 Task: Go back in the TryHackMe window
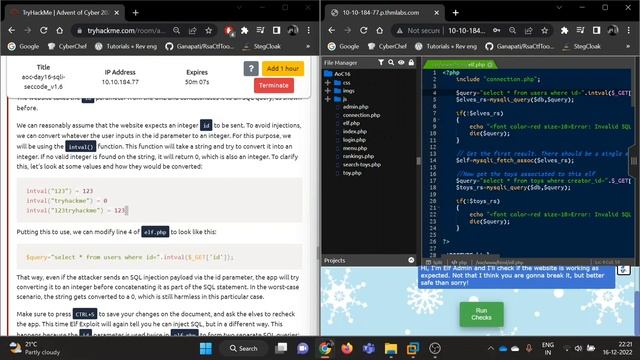coord(11,31)
